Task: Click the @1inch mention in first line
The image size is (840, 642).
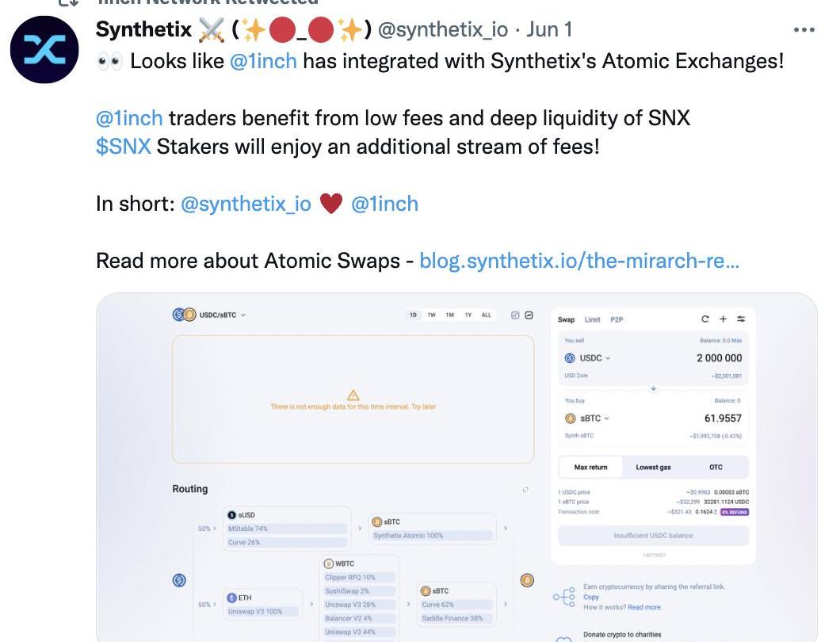Action: point(263,61)
